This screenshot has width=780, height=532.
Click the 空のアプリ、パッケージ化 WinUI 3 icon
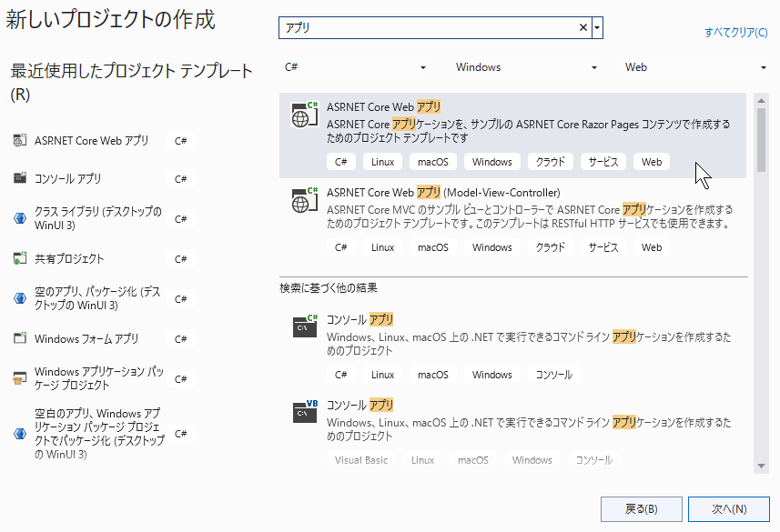point(19,297)
